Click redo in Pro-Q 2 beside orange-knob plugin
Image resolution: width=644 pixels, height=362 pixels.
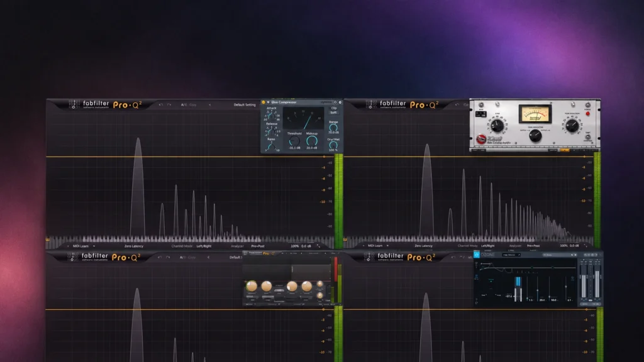coord(167,257)
